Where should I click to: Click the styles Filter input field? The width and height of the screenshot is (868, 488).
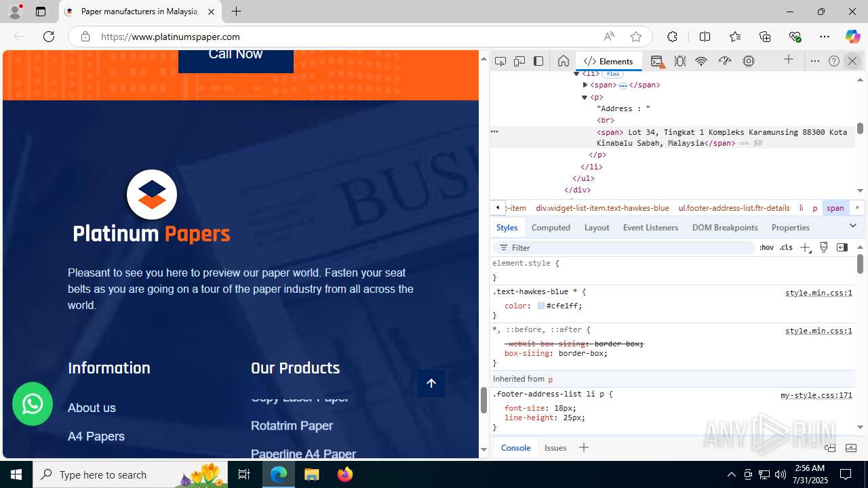625,247
